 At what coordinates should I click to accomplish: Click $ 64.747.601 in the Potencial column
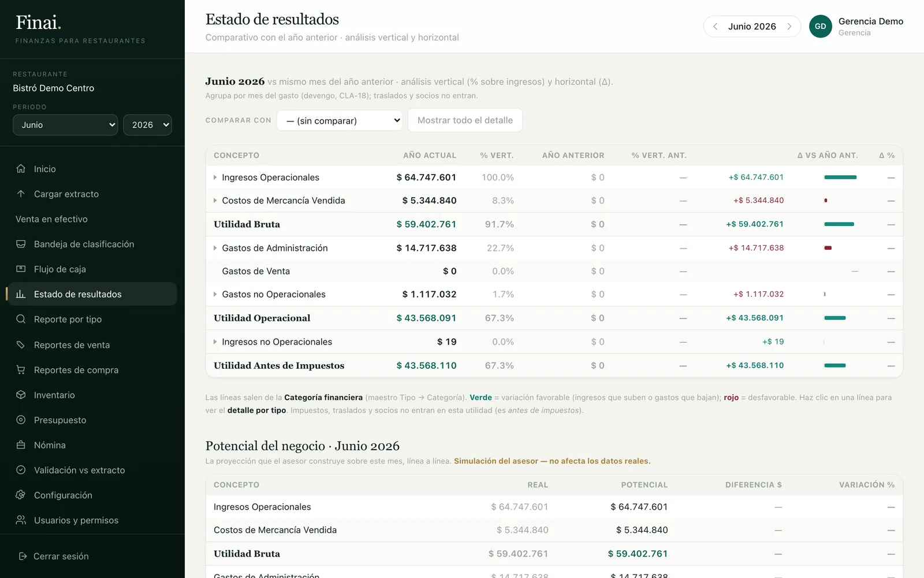click(x=639, y=507)
